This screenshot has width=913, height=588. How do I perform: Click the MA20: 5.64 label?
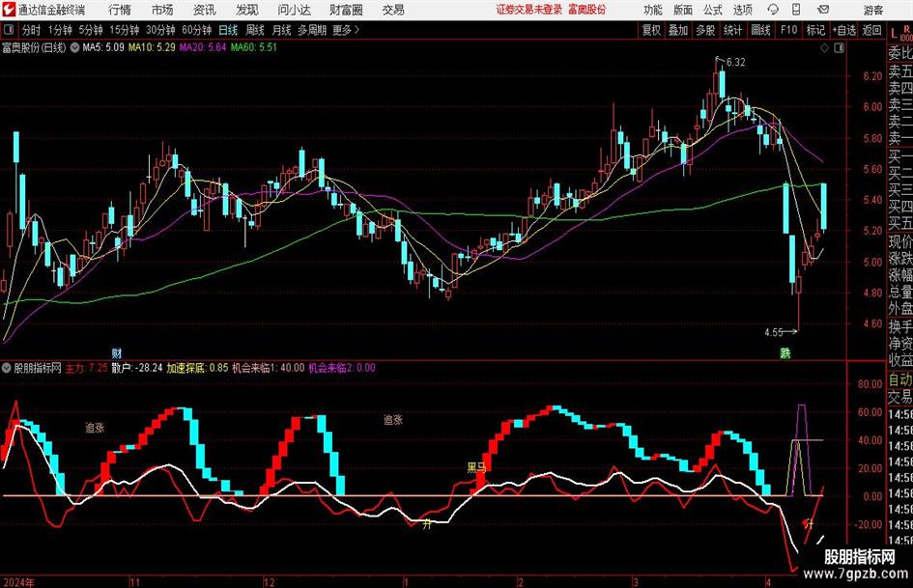(x=203, y=47)
